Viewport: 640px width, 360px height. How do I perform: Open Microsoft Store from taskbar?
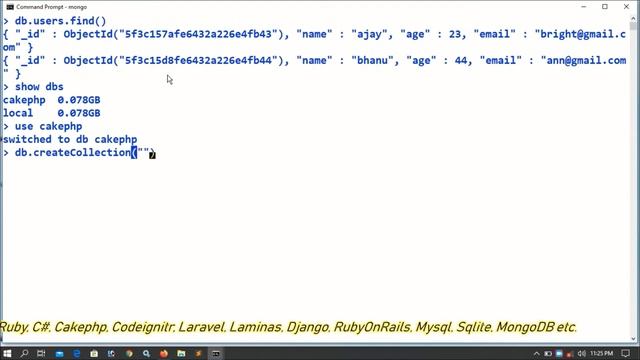(94, 353)
